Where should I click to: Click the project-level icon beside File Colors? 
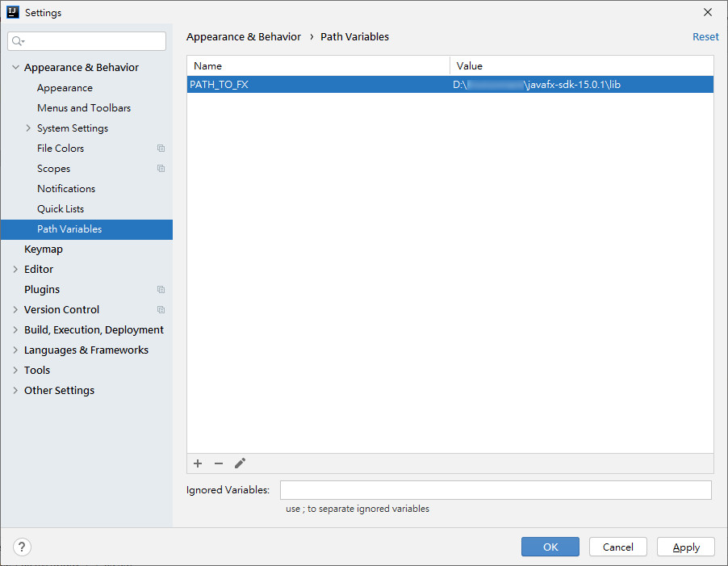161,149
